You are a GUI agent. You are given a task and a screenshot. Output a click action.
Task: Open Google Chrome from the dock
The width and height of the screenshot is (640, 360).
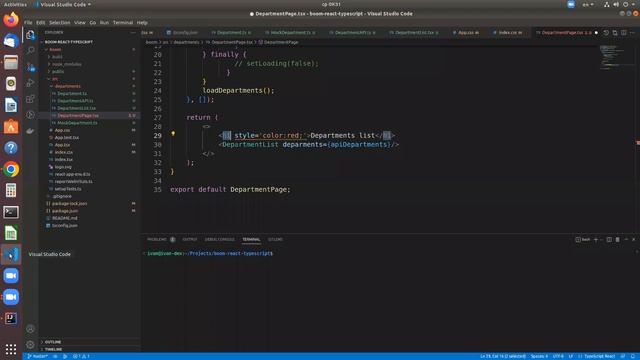click(x=11, y=169)
